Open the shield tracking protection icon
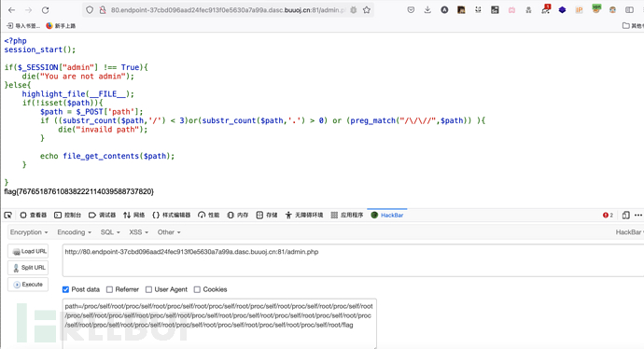 click(90, 10)
